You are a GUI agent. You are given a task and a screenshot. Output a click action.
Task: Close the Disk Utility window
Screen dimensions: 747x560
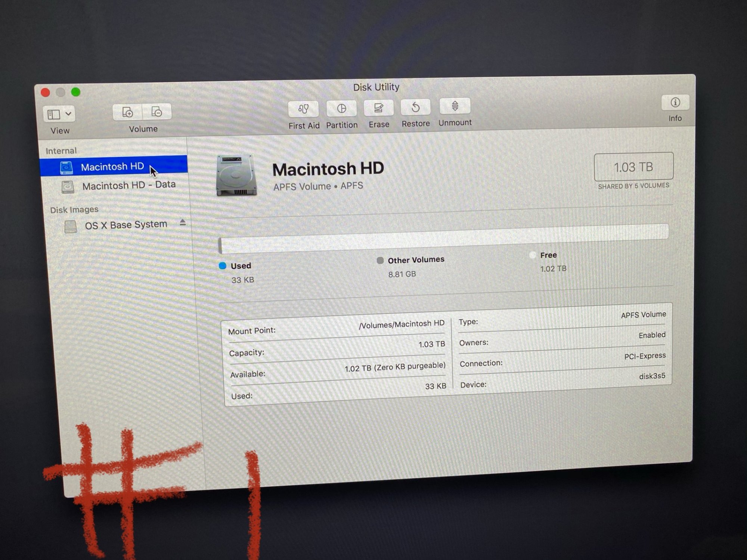[x=46, y=92]
